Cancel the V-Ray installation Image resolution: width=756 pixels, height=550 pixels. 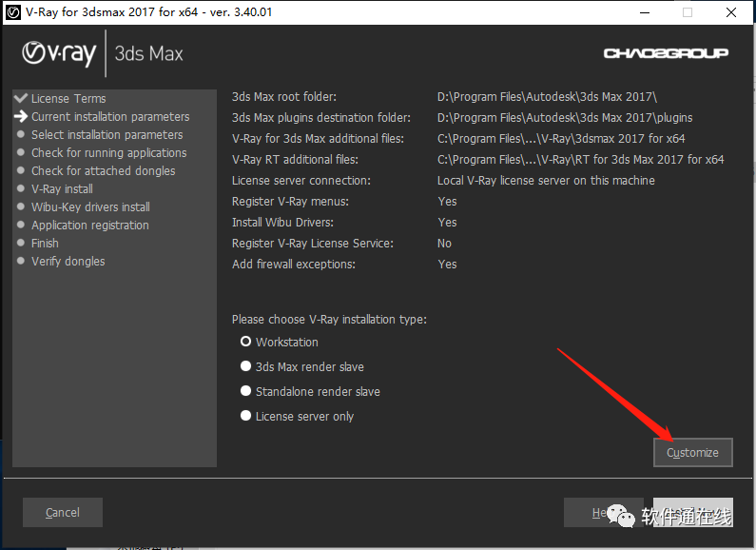(63, 512)
